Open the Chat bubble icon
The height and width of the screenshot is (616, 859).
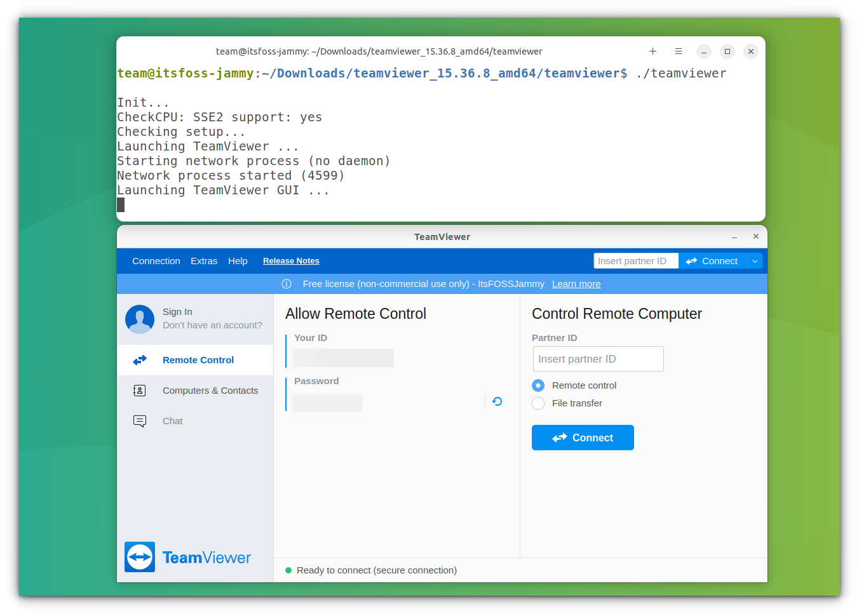coord(140,421)
